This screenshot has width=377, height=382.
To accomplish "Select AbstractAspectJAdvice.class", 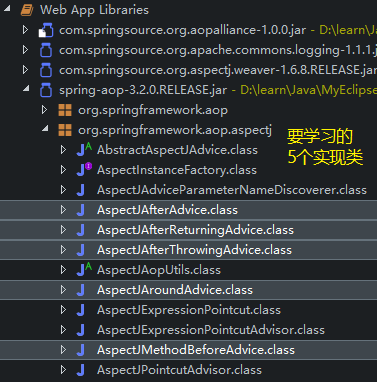I will (177, 150).
